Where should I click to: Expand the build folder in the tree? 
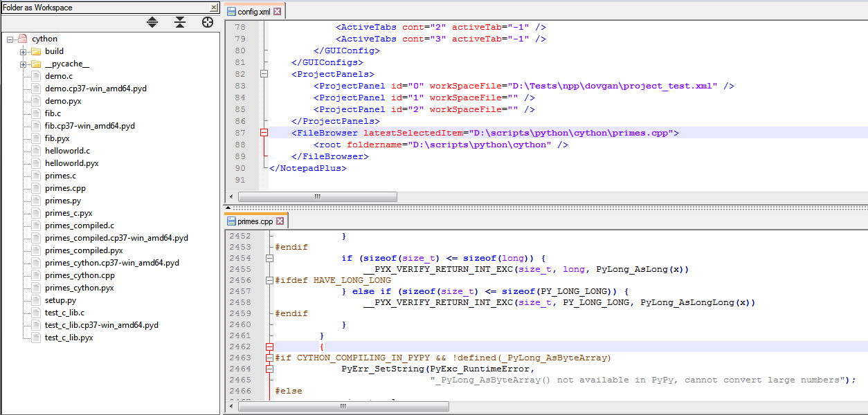(x=24, y=51)
